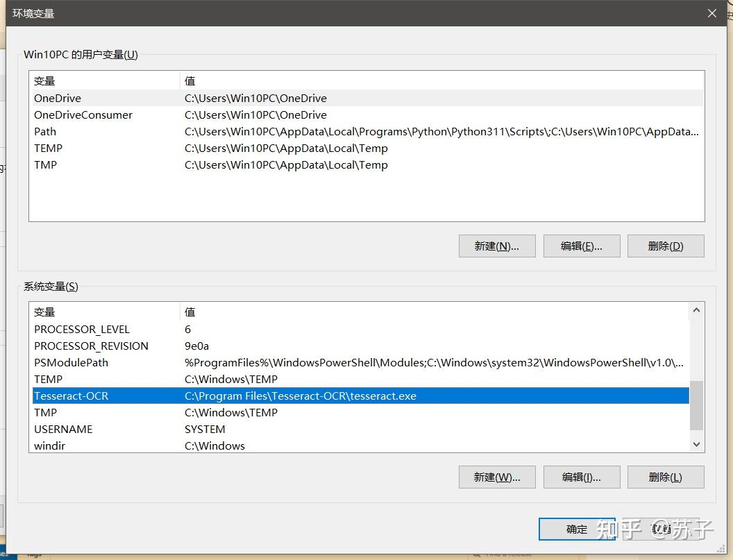Click the 删除(L) button for system variables
733x560 pixels.
tap(665, 477)
